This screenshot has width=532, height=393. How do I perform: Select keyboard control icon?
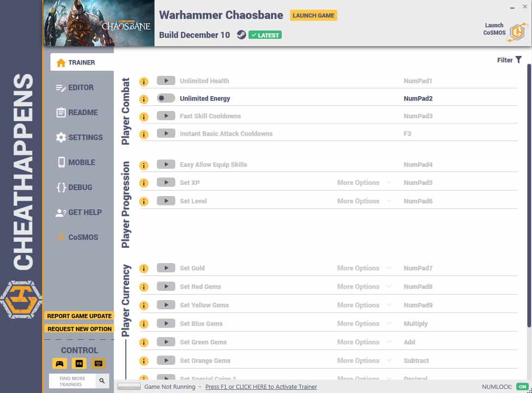tap(99, 363)
